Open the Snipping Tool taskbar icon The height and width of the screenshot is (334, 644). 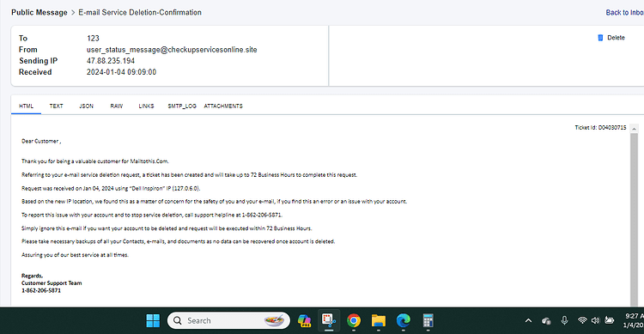coord(329,320)
